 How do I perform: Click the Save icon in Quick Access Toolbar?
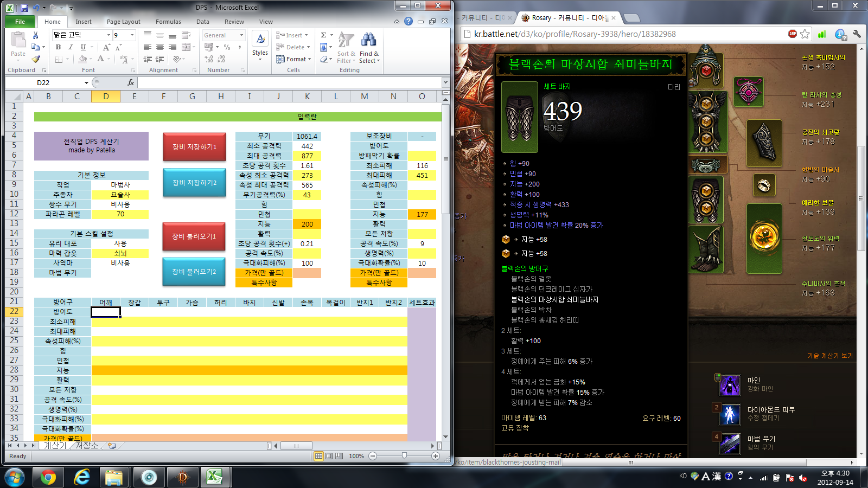point(24,8)
